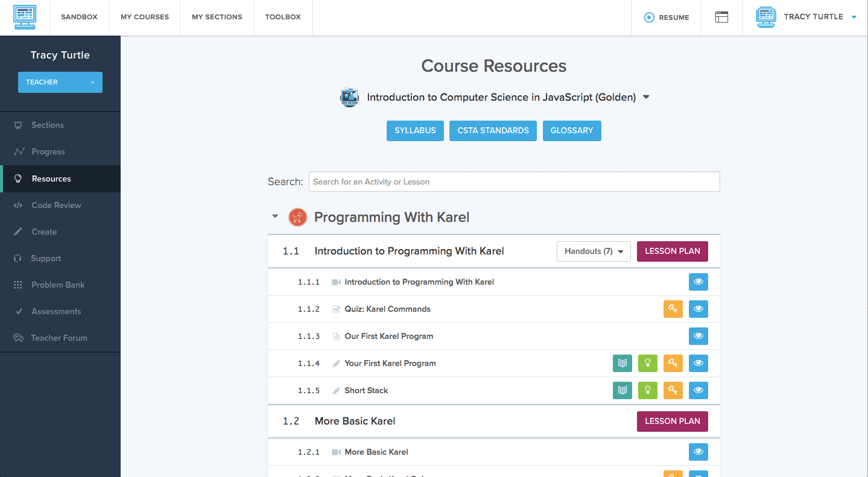868x477 pixels.
Task: Click the calendar icon in the top bar
Action: (721, 17)
